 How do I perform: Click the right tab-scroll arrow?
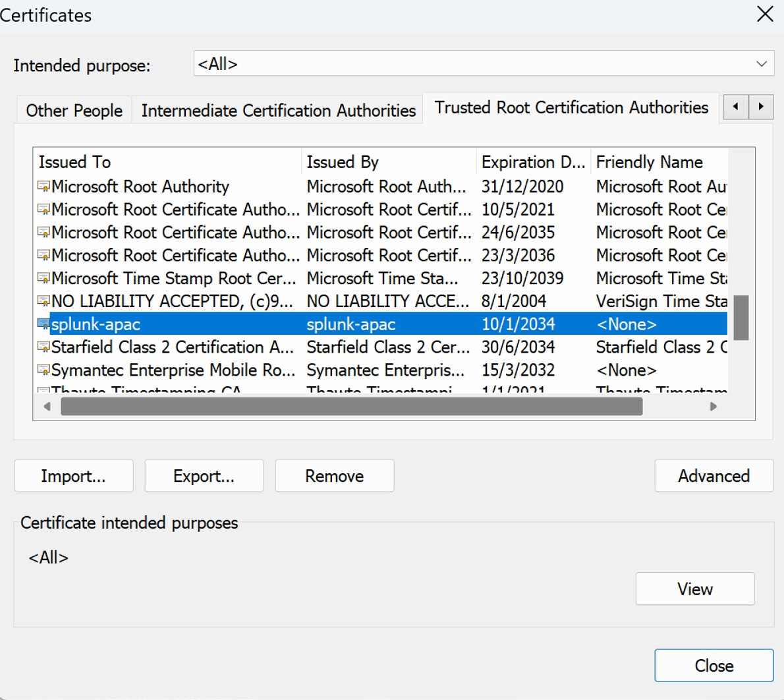coord(761,107)
